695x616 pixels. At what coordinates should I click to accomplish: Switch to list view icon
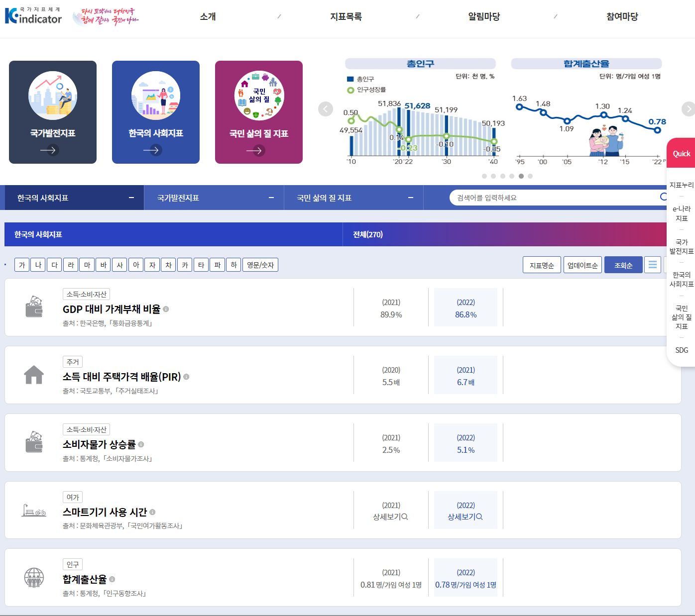[653, 265]
